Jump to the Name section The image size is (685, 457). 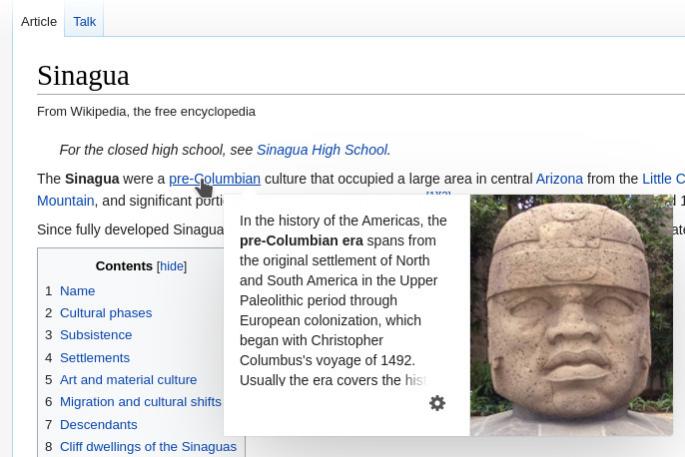coord(77,291)
